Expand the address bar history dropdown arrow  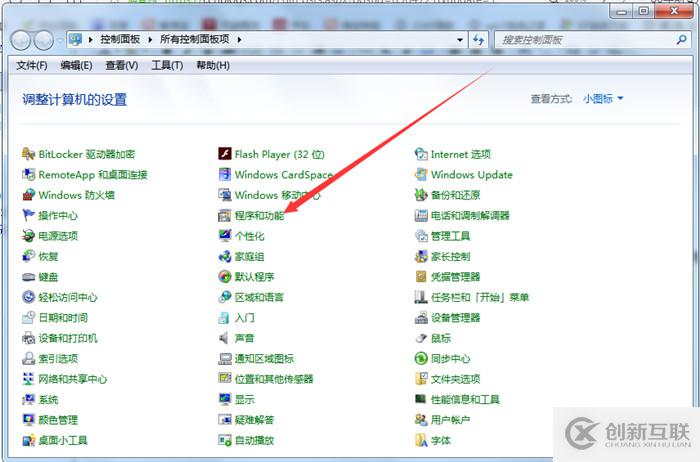click(460, 40)
